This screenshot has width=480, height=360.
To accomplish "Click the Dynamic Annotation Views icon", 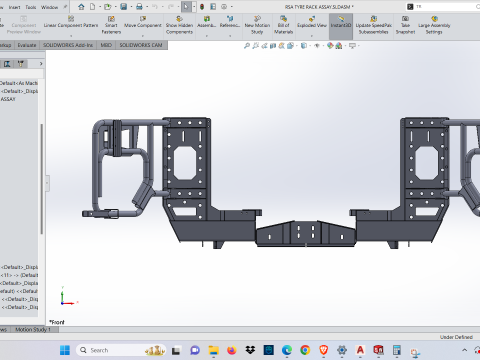I will [x=282, y=46].
